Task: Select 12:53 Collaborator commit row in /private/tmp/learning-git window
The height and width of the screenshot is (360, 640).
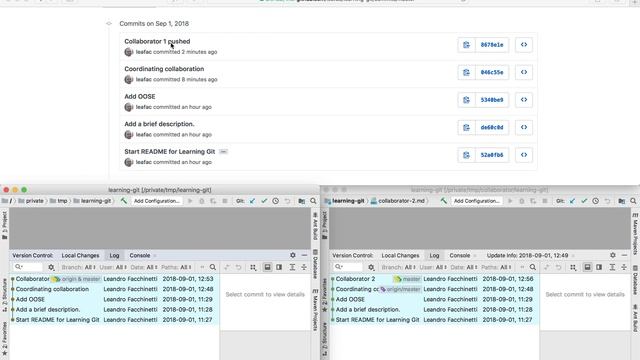Action: click(114, 279)
